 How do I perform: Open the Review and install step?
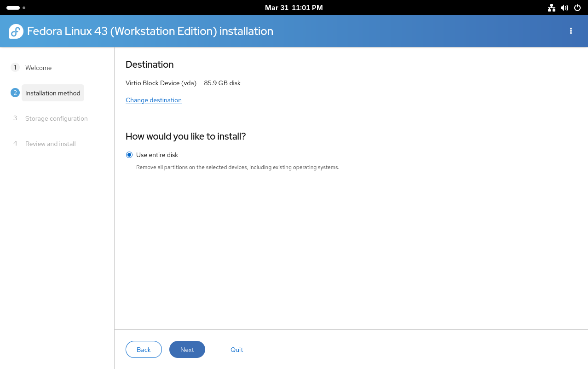click(x=51, y=144)
